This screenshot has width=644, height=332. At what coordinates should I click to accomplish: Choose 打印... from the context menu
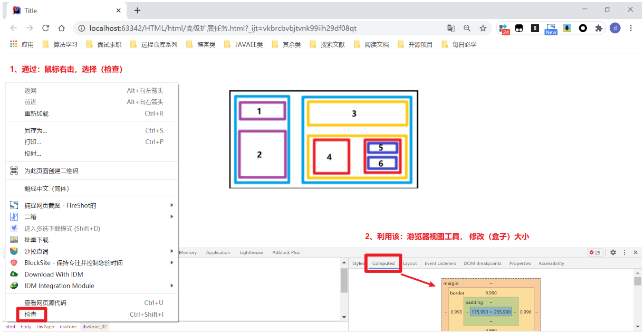[92, 142]
